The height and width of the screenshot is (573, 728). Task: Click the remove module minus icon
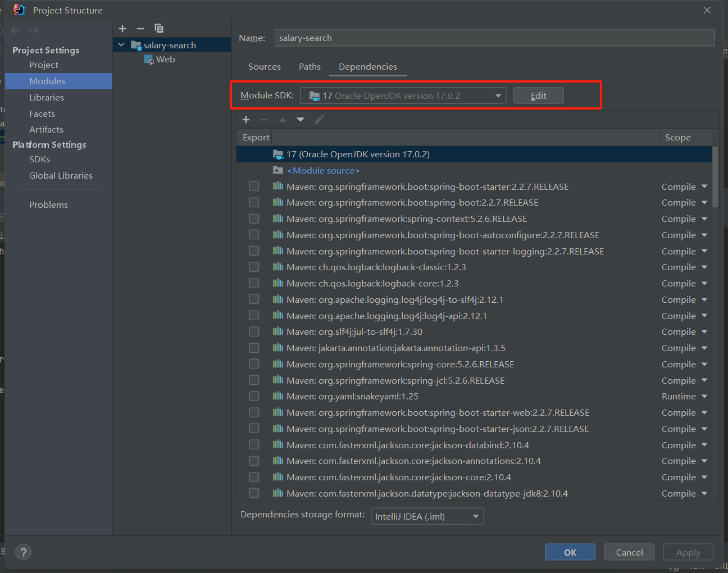140,29
